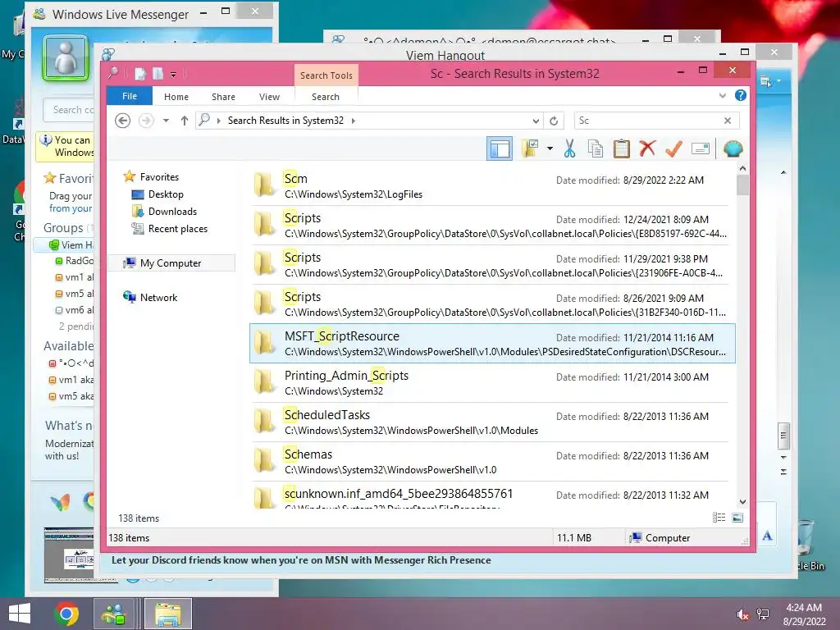Click the Back arrow in Explorer
Image resolution: width=840 pixels, height=630 pixels.
click(123, 121)
